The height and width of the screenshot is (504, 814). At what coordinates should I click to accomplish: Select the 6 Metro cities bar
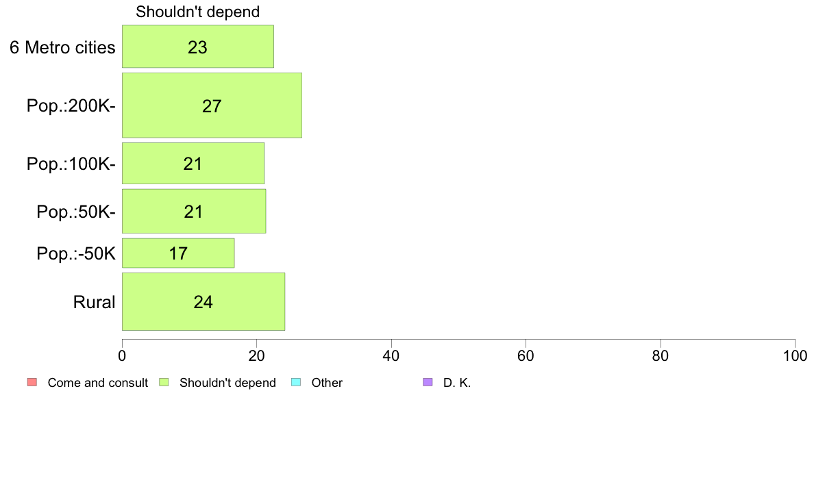tap(198, 46)
